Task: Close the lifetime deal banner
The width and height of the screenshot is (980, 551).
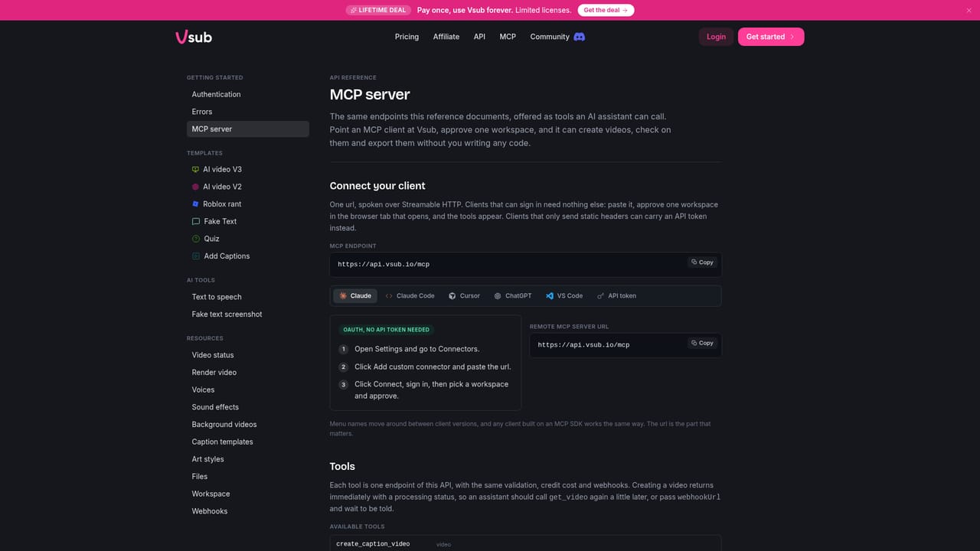Action: tap(969, 10)
